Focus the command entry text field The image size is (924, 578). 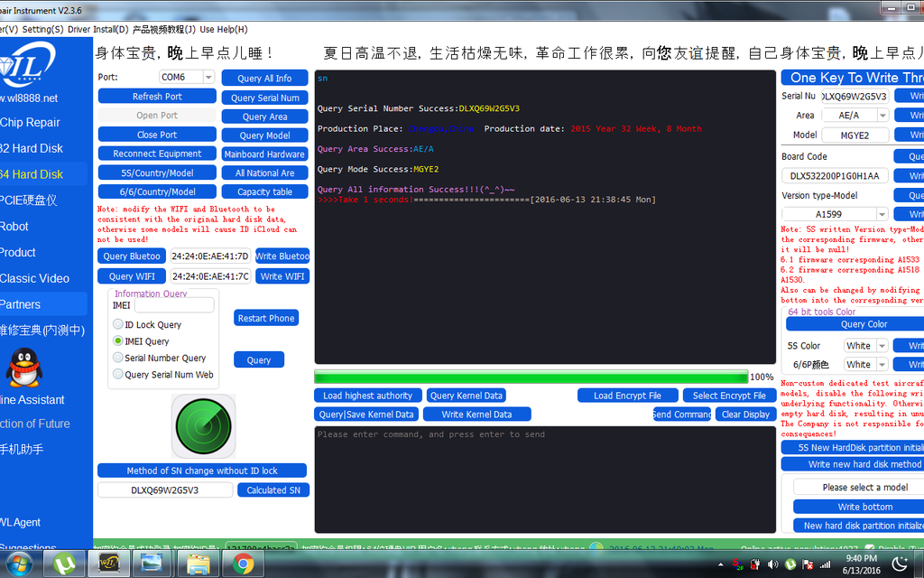(x=544, y=479)
